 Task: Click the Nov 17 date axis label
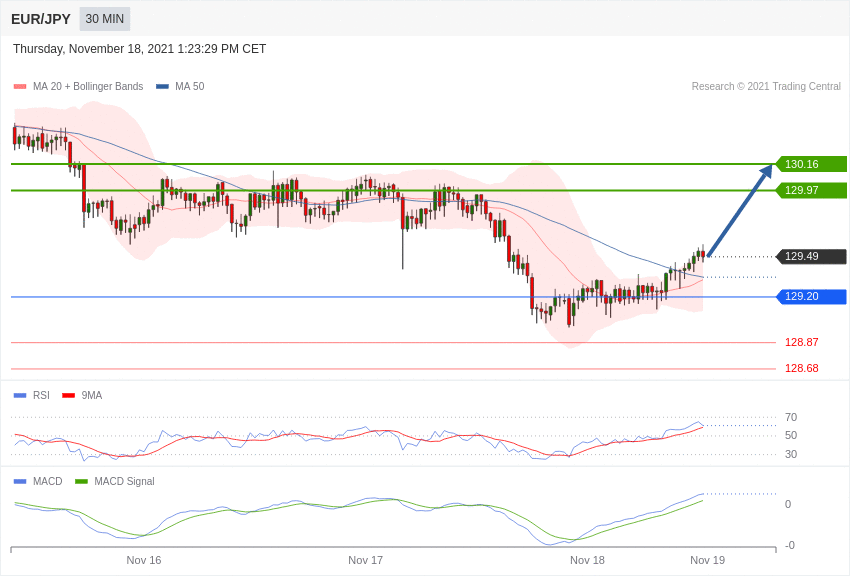coord(365,560)
